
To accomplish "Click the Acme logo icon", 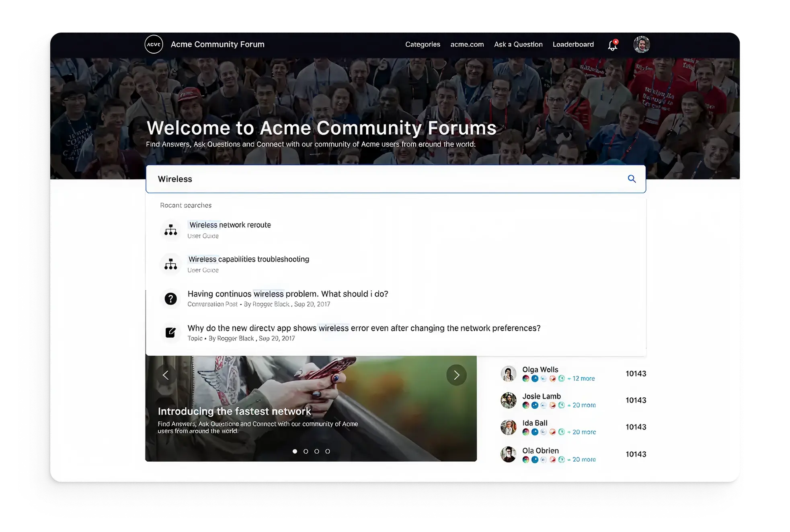I will (x=154, y=44).
